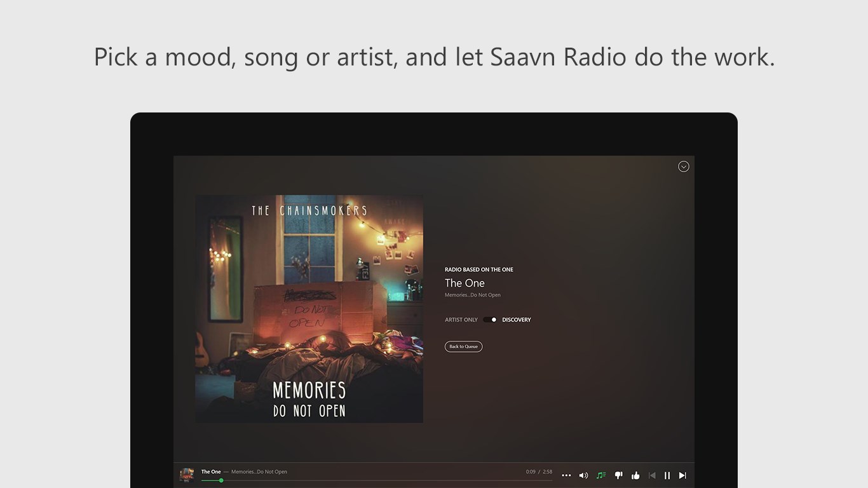The width and height of the screenshot is (868, 488).
Task: Click 'Memories...Do Not Open' in player bar
Action: pyautogui.click(x=259, y=471)
